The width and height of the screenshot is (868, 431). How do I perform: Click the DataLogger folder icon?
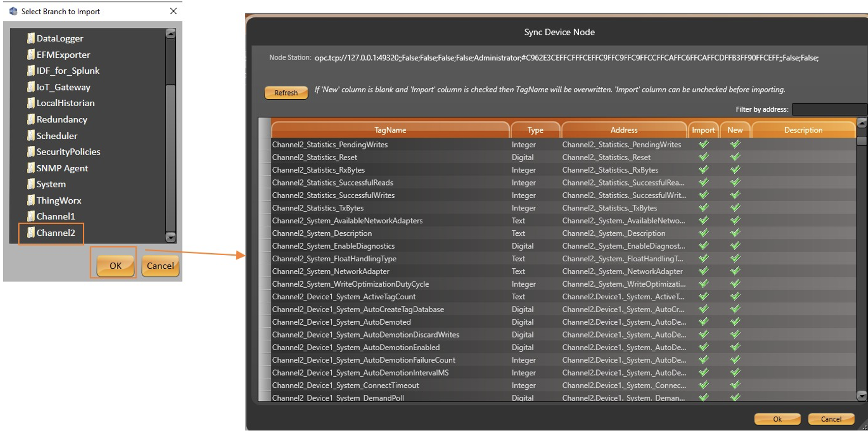click(31, 38)
